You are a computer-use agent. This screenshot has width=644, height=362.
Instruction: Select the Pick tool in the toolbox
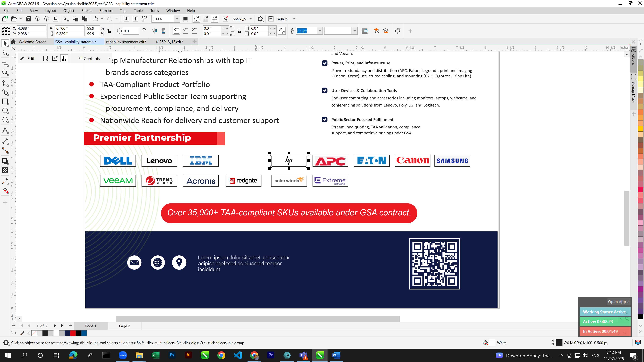[x=5, y=43]
